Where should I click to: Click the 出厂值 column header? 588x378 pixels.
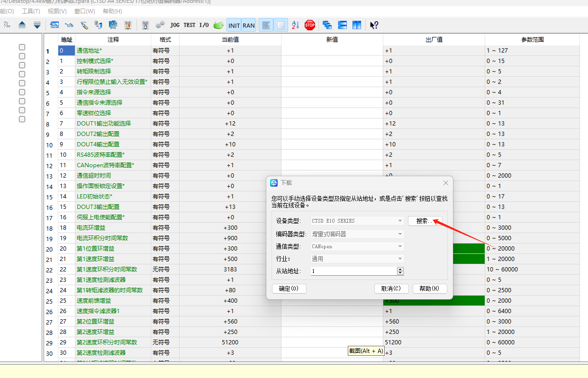[x=434, y=40]
